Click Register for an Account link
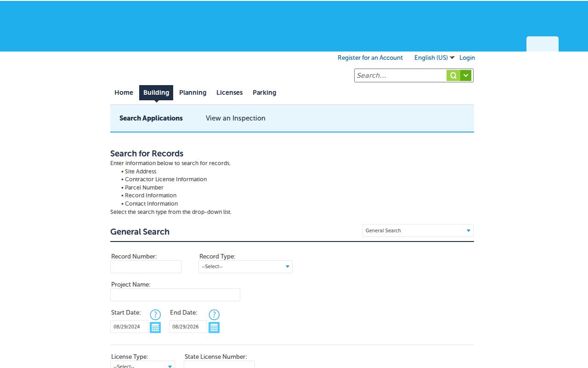Screen dimensions: 588x368 point(370,57)
